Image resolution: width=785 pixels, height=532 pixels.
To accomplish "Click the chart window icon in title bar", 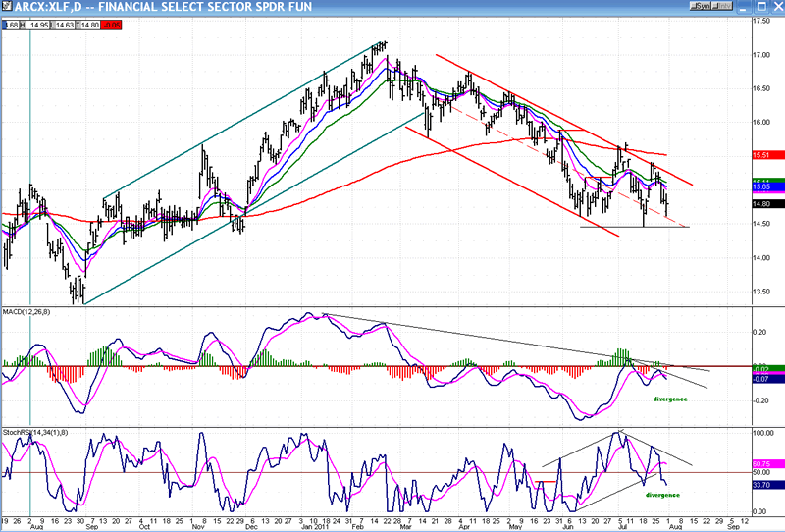I will click(7, 7).
